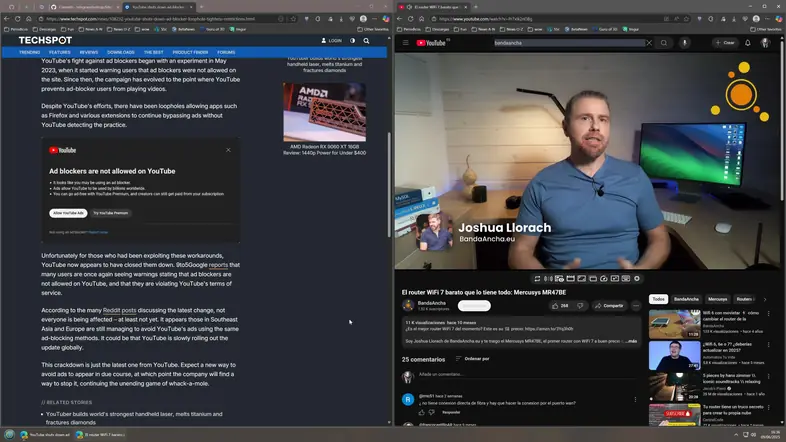This screenshot has width=786, height=442.
Task: Go to the YouTube home logo
Action: coord(431,43)
